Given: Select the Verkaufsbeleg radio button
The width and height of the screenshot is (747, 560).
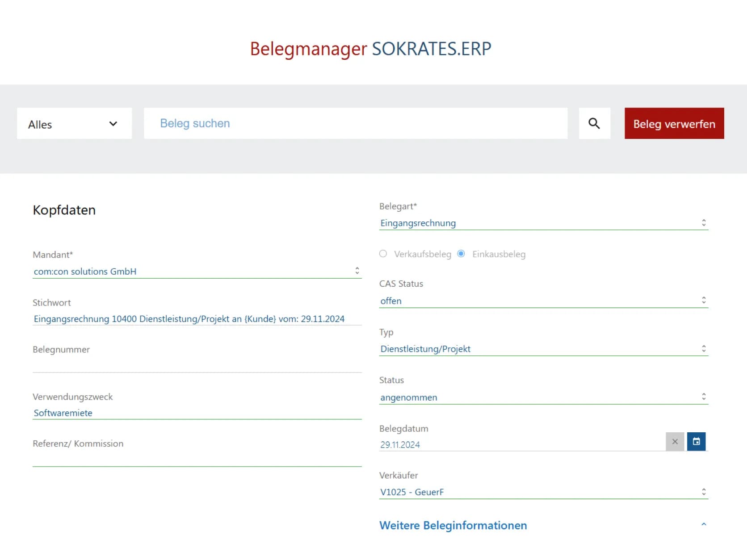Looking at the screenshot, I should coord(383,254).
